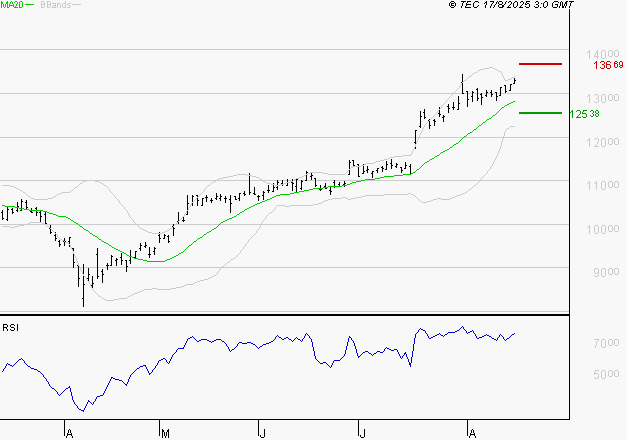Select the 125.38 price label

coord(584,114)
